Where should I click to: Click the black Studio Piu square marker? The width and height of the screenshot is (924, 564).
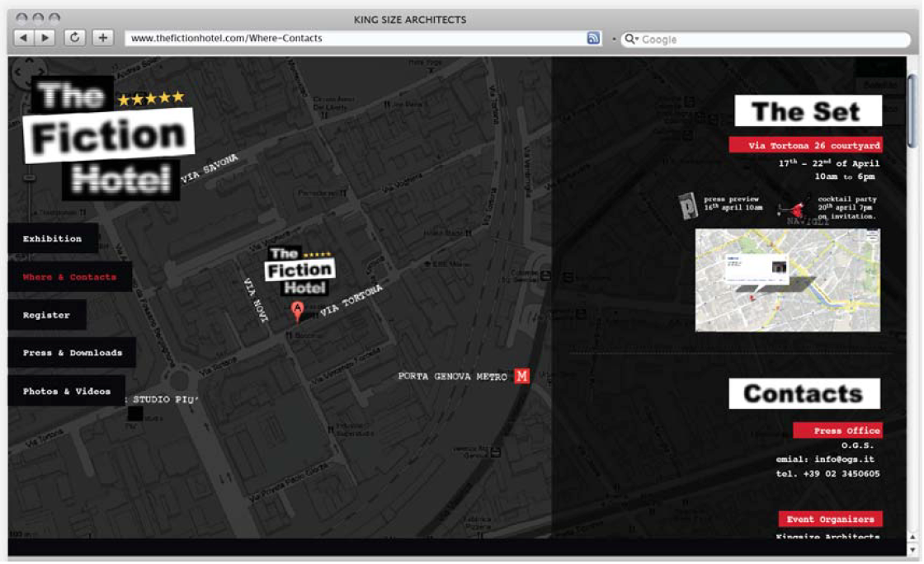pos(135,414)
